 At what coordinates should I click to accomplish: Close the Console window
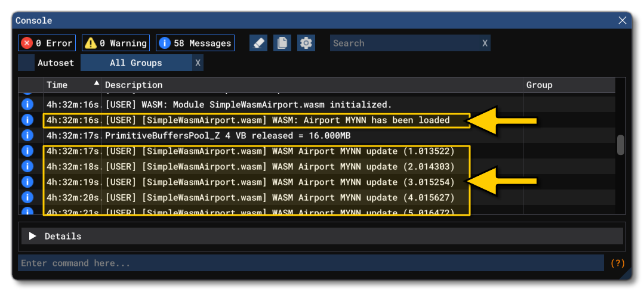[623, 20]
